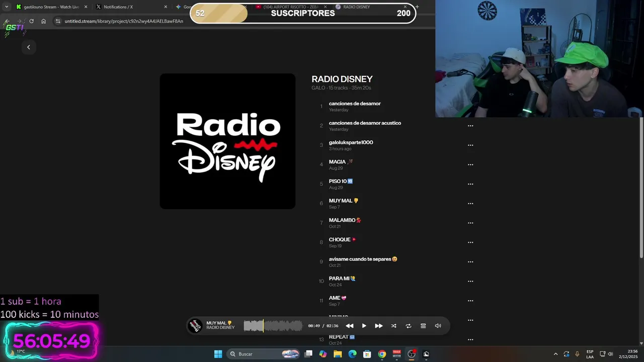644x362 pixels.
Task: Open the three-dot menu for AME
Action: 470,301
